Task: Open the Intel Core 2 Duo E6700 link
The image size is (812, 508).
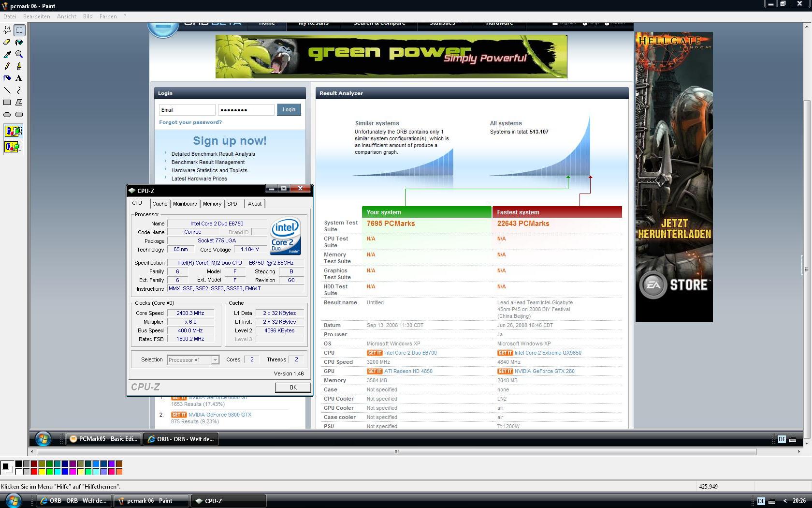Action: (x=410, y=353)
